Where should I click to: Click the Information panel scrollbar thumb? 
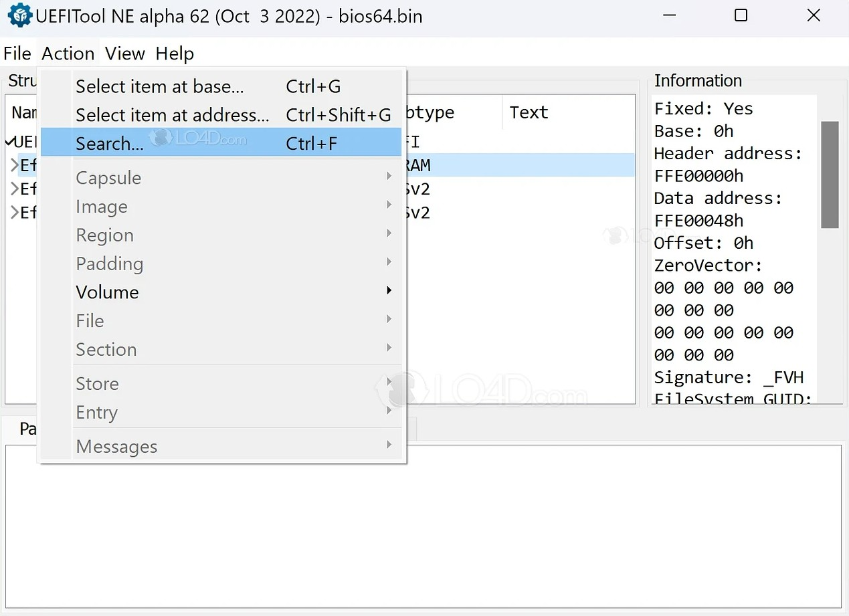point(830,175)
